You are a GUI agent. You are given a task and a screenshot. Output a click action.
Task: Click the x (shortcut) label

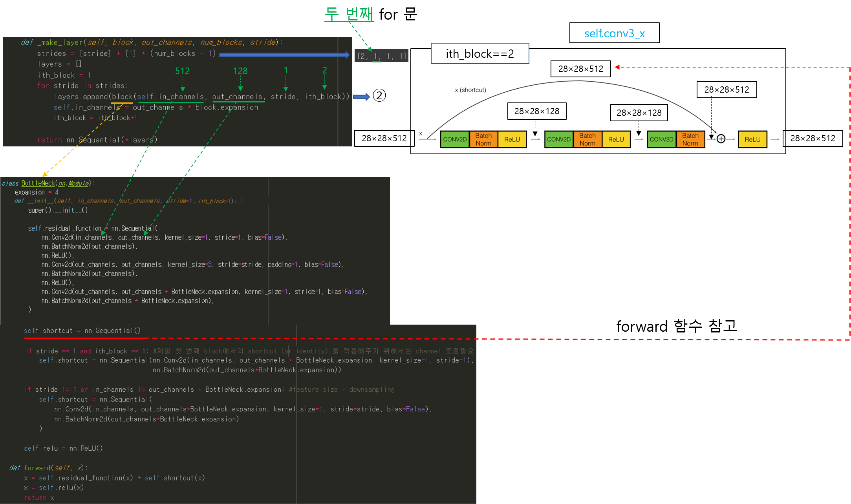470,90
